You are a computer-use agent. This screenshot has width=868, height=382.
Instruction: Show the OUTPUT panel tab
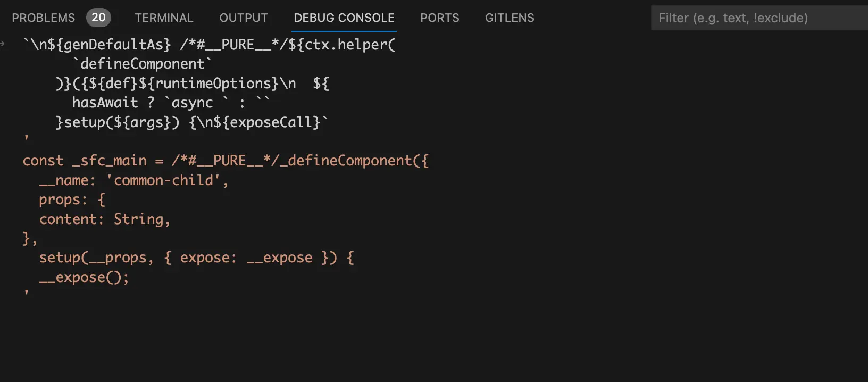point(244,18)
